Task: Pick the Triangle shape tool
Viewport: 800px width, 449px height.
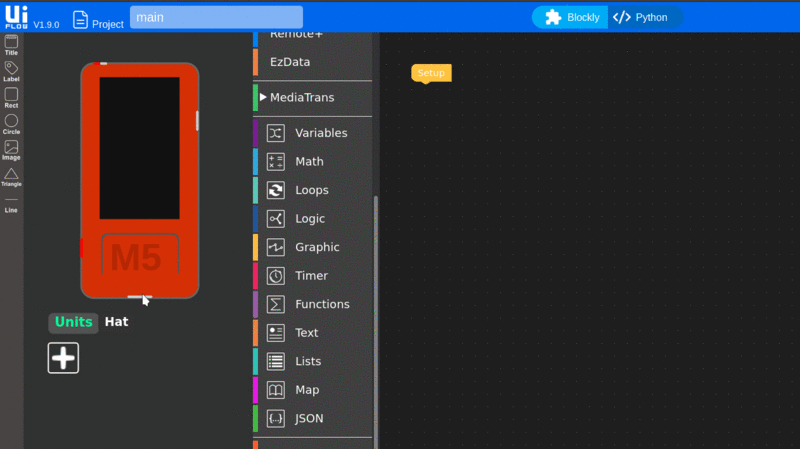Action: (x=11, y=176)
